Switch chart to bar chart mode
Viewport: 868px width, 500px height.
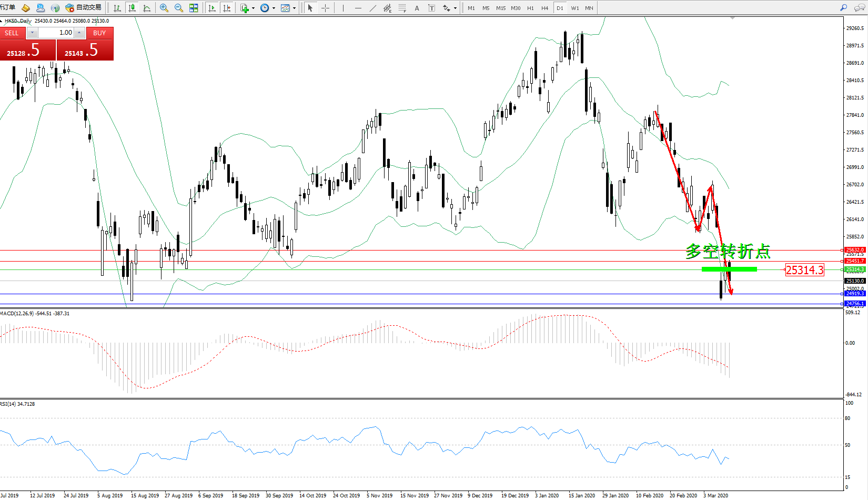click(117, 8)
